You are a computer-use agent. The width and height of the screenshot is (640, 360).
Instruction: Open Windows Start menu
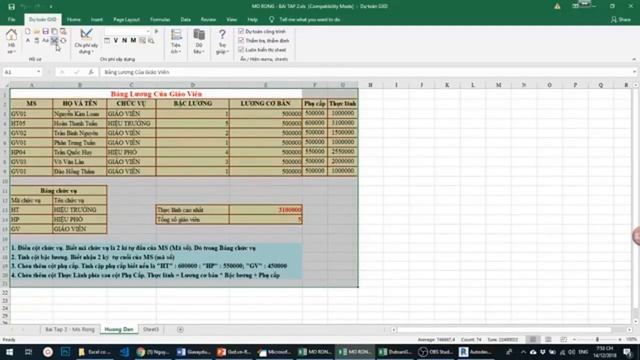(x=9, y=352)
